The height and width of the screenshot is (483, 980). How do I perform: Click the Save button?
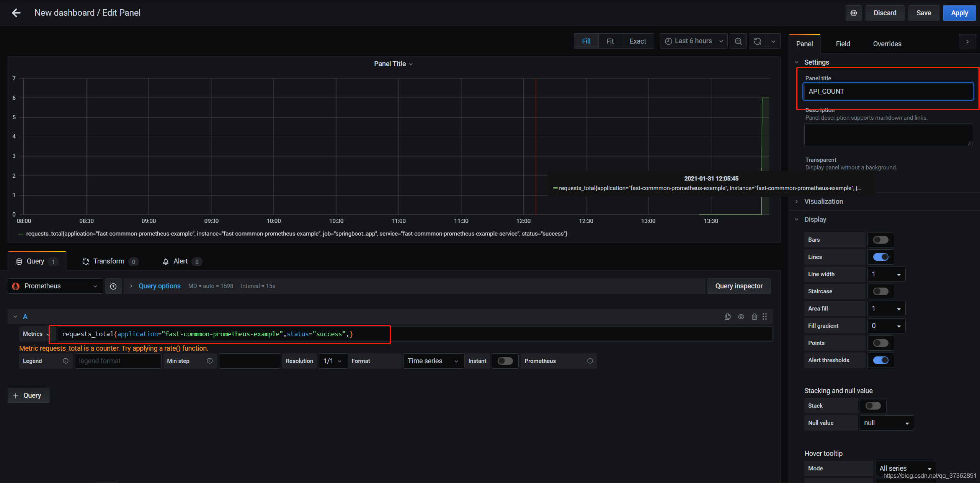pyautogui.click(x=923, y=13)
